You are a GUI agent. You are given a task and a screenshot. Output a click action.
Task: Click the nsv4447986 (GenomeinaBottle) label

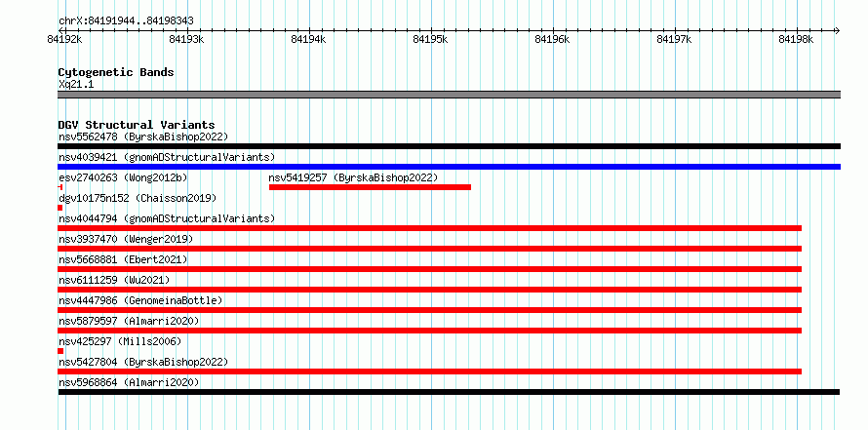[140, 300]
